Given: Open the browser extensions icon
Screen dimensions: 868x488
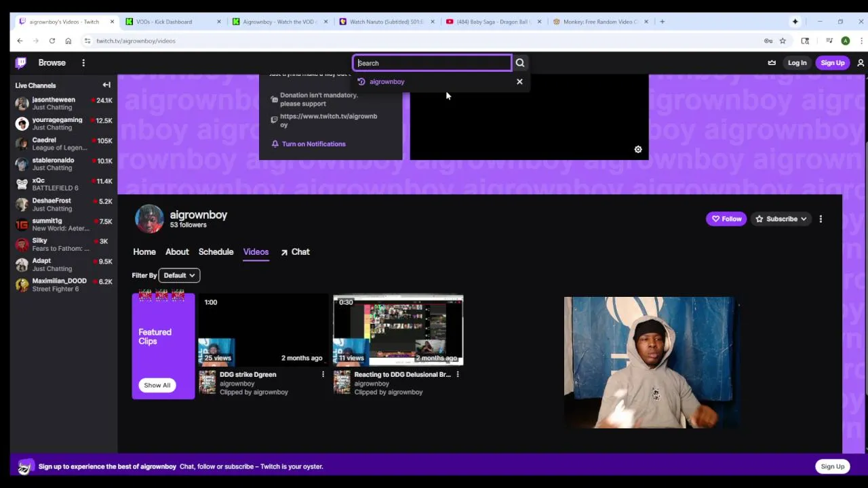Looking at the screenshot, I should 805,41.
